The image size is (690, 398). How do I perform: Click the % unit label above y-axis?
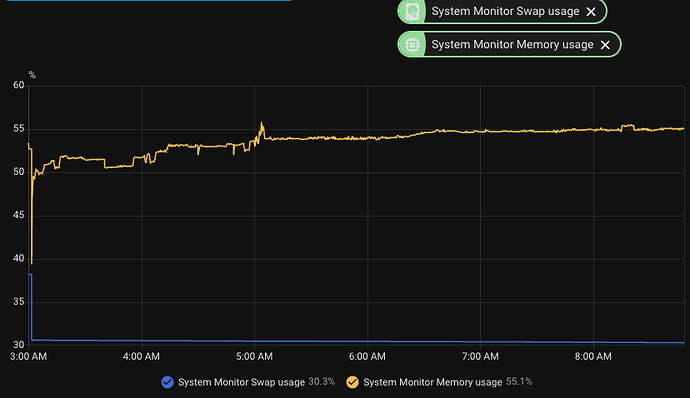pyautogui.click(x=32, y=75)
